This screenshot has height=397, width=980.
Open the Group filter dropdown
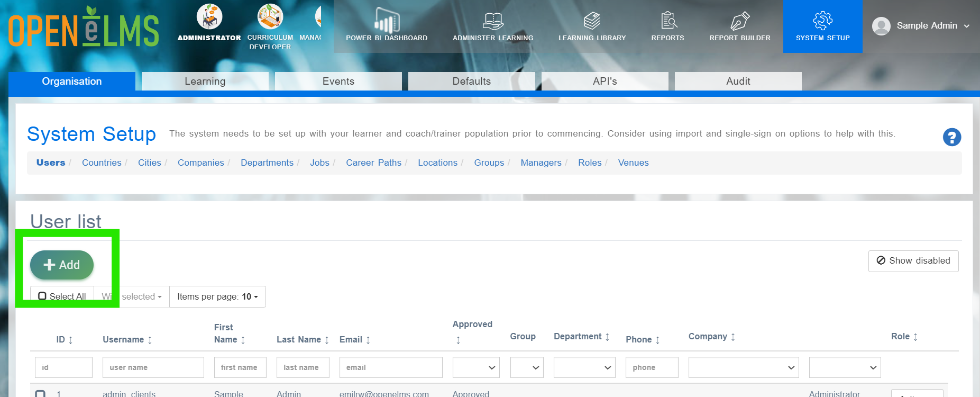[x=527, y=367]
